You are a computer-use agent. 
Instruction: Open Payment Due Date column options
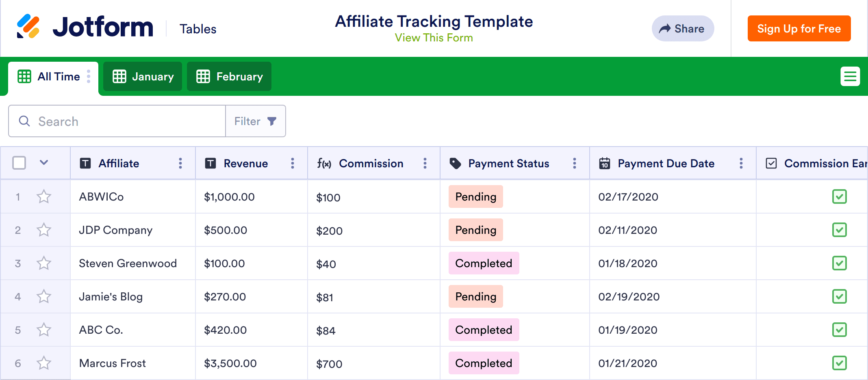point(741,163)
